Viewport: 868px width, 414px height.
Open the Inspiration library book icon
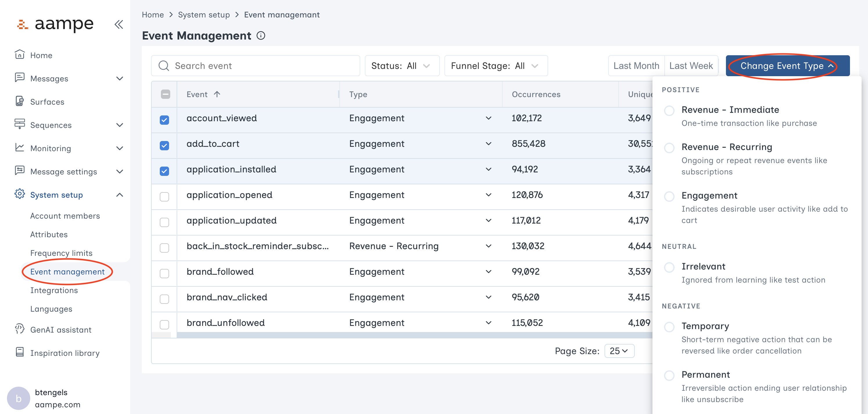point(19,352)
